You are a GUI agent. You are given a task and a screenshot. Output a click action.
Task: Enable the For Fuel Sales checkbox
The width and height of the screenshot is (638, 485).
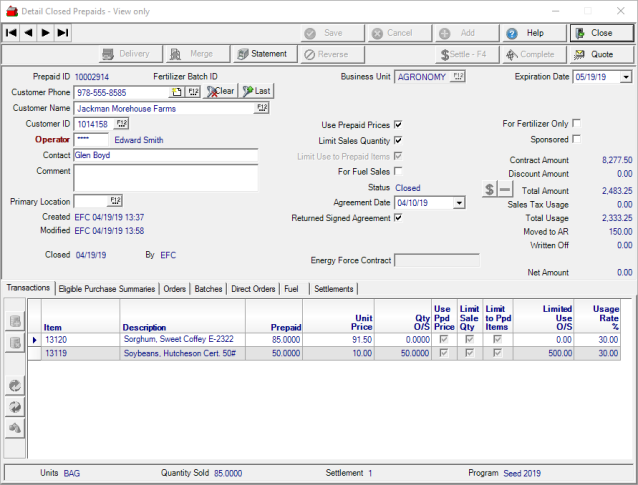click(x=398, y=171)
